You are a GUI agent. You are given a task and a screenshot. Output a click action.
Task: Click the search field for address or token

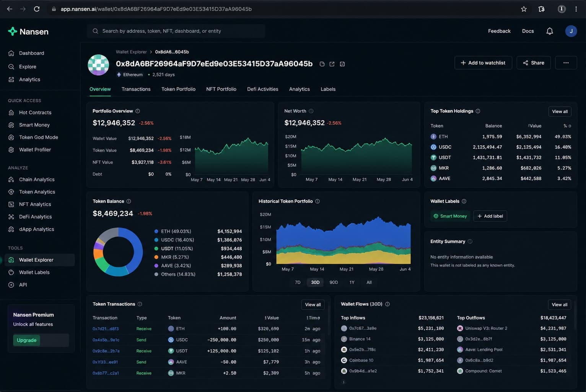point(176,31)
